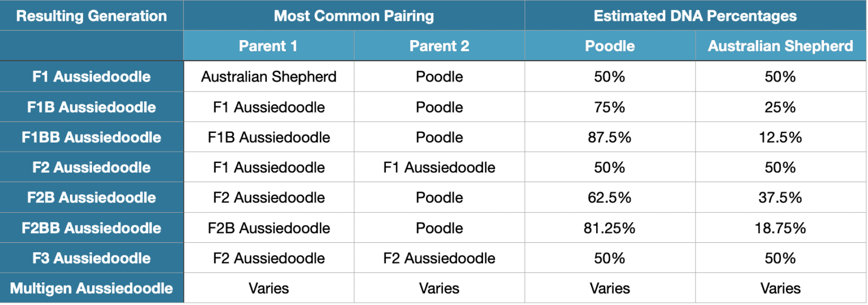Click the F1BB Aussiedoodle row label
Screen dimensions: 868x305
[92, 137]
